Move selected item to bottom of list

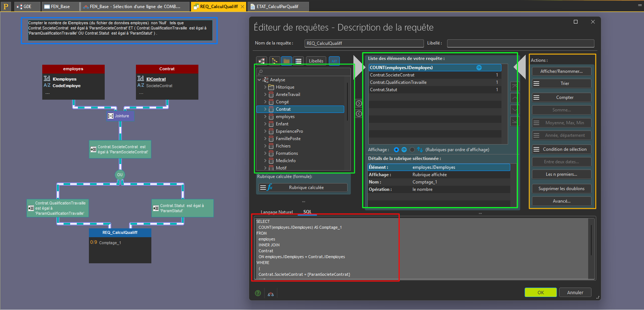tap(515, 121)
